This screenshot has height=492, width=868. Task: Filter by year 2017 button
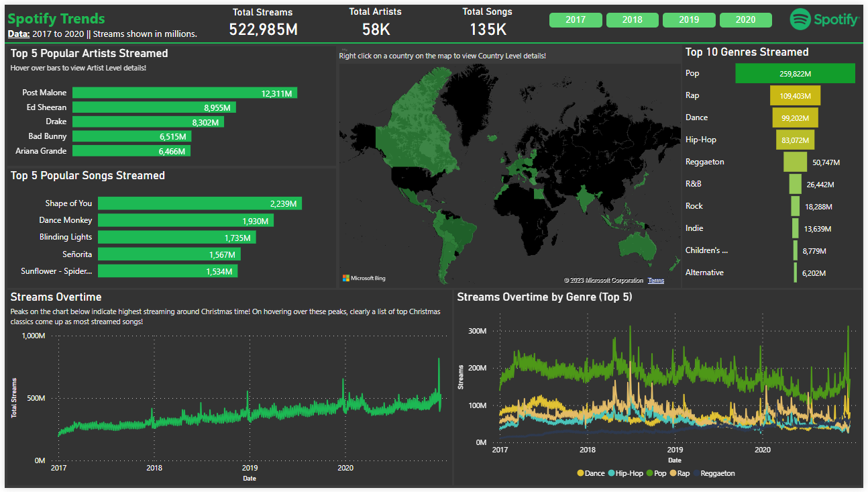576,19
